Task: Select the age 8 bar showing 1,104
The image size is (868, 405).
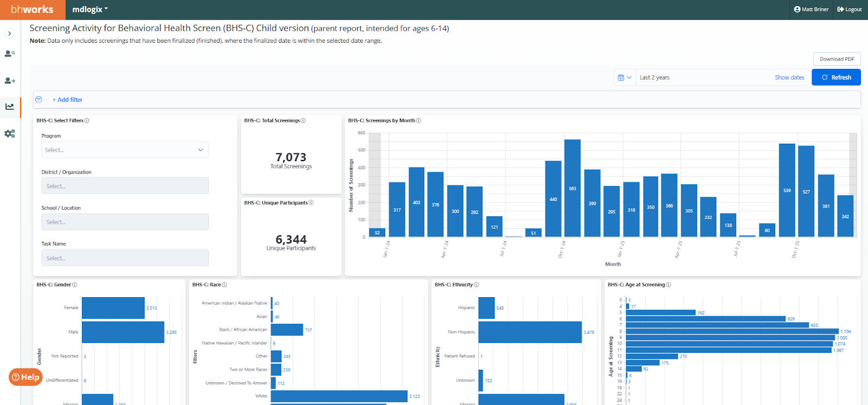Action: point(732,331)
